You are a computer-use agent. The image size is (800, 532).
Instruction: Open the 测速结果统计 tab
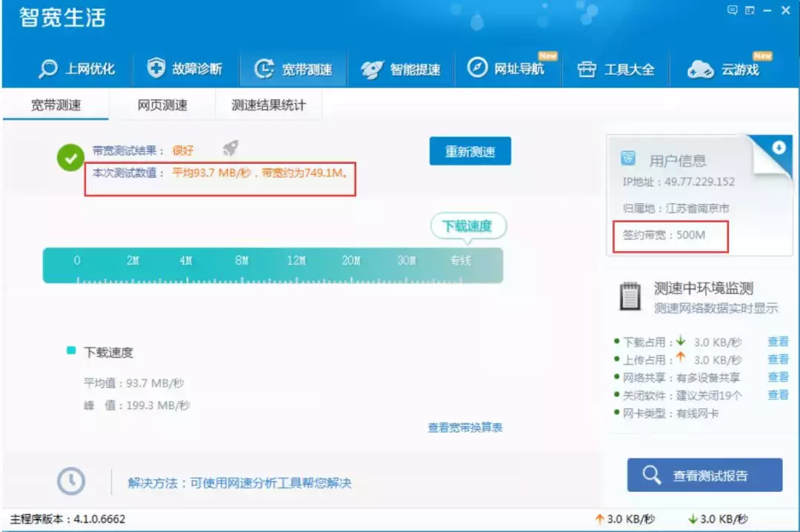click(267, 104)
